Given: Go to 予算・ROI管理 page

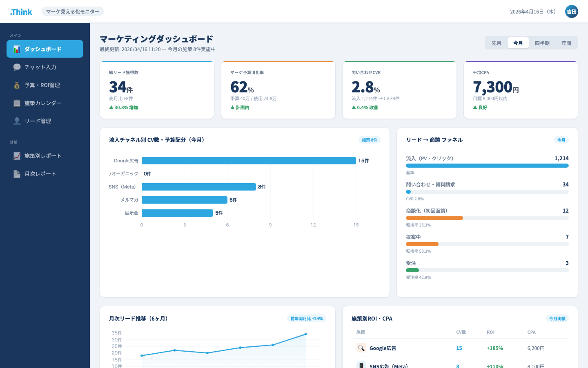Looking at the screenshot, I should coord(45,85).
